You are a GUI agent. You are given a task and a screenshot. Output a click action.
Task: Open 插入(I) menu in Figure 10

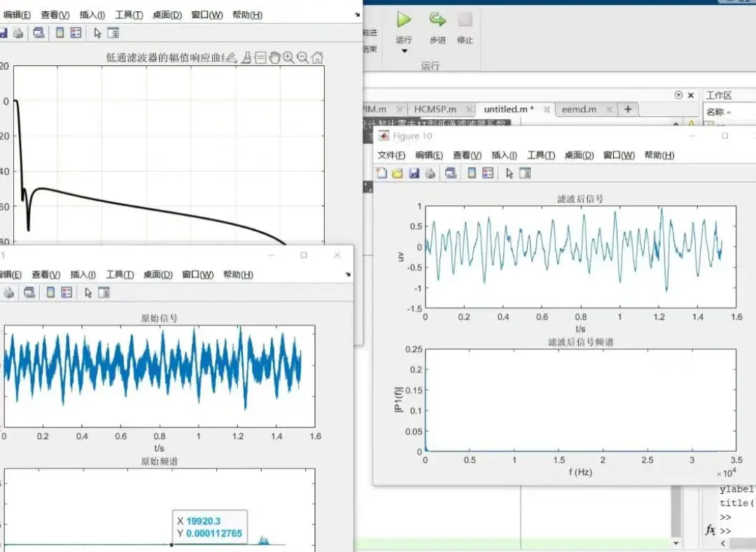point(504,155)
